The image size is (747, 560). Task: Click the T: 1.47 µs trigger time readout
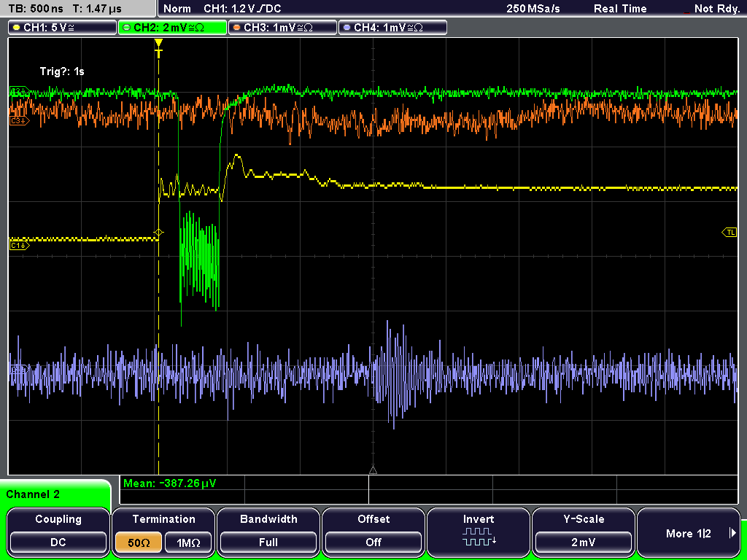98,9
